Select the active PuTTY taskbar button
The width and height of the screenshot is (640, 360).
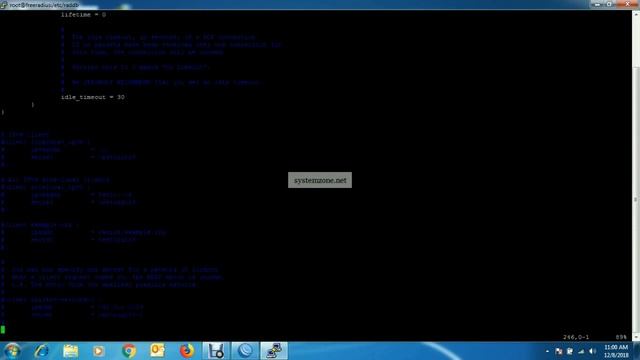coord(274,351)
